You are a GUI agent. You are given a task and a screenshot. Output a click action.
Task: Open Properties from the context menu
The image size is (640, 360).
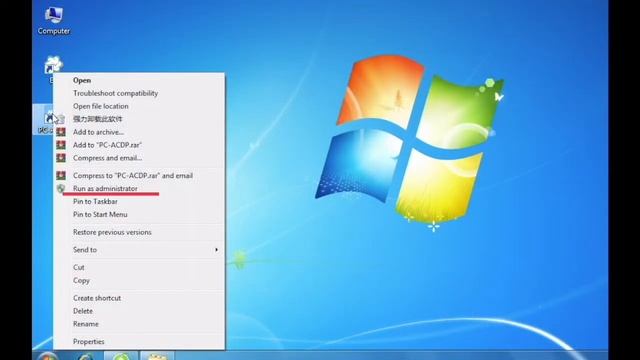(139, 342)
